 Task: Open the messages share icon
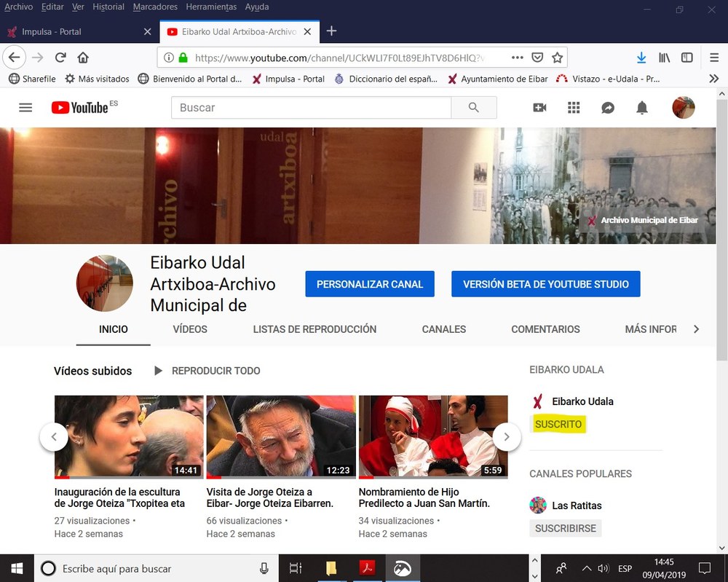[608, 108]
